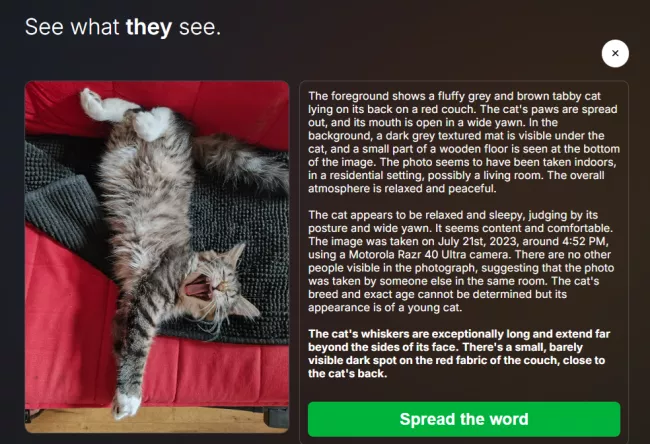Click the cat's fluffy belly in the photo
The width and height of the screenshot is (650, 444).
point(145,207)
